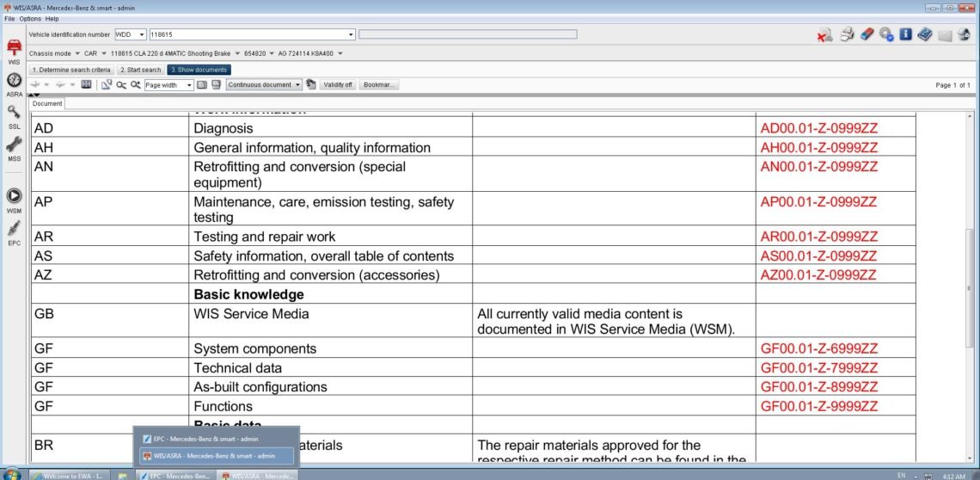
Task: Print the current document
Action: click(846, 35)
